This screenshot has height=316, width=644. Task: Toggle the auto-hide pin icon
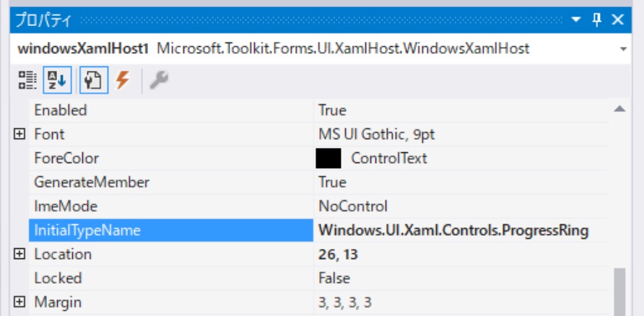point(597,20)
